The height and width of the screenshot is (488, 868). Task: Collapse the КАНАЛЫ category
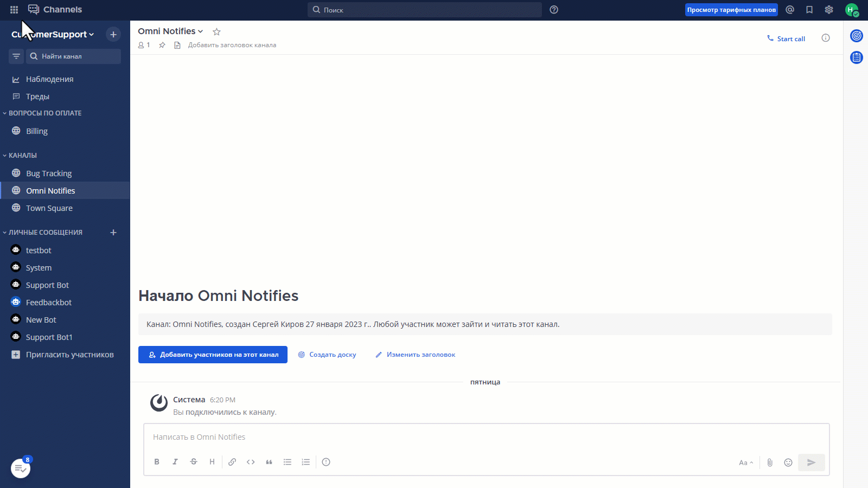pyautogui.click(x=20, y=156)
